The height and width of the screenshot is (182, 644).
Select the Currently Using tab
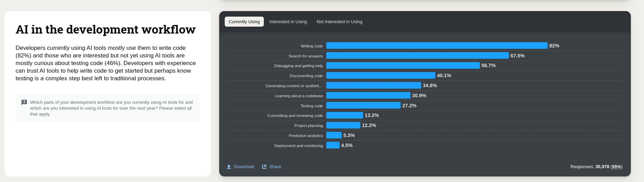(x=244, y=22)
